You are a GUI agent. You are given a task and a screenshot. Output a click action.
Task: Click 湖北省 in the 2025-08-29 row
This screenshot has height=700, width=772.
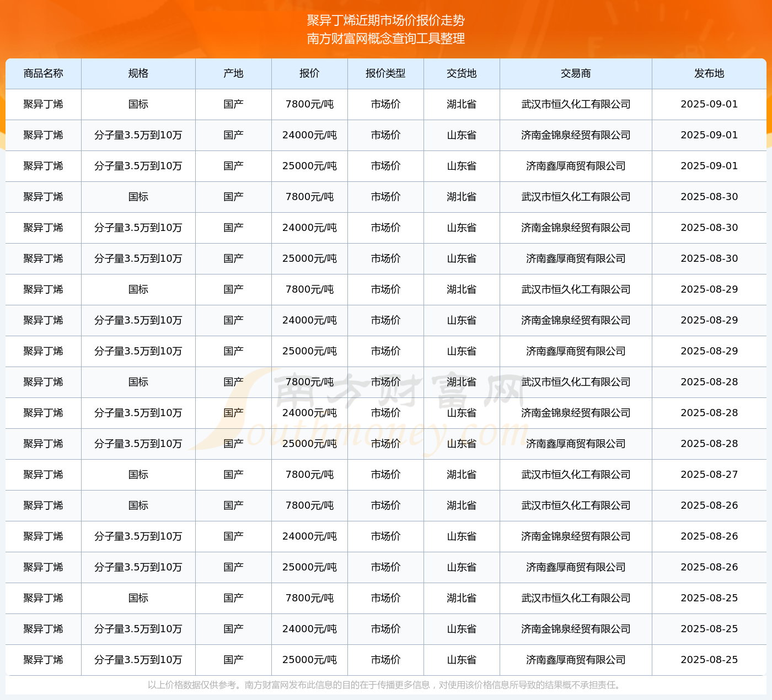point(462,289)
